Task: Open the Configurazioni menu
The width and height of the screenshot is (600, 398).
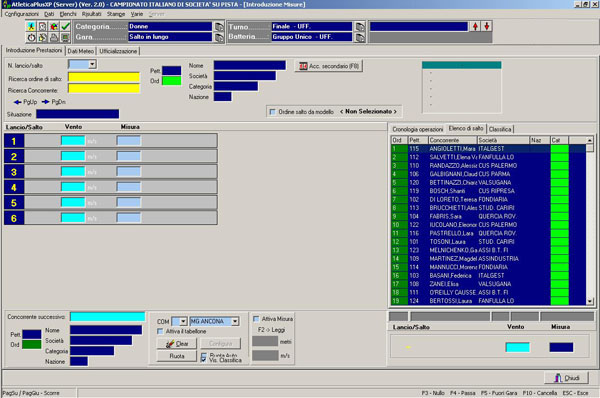Action: point(21,14)
